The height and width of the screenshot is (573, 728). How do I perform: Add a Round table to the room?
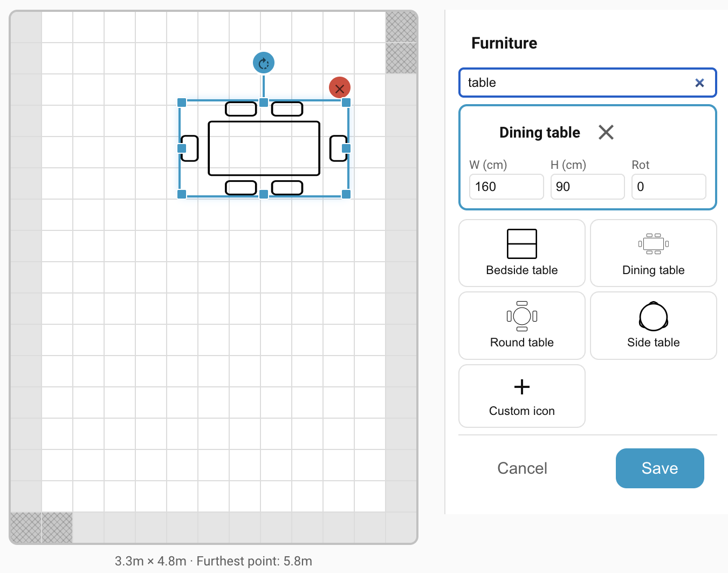coord(522,325)
